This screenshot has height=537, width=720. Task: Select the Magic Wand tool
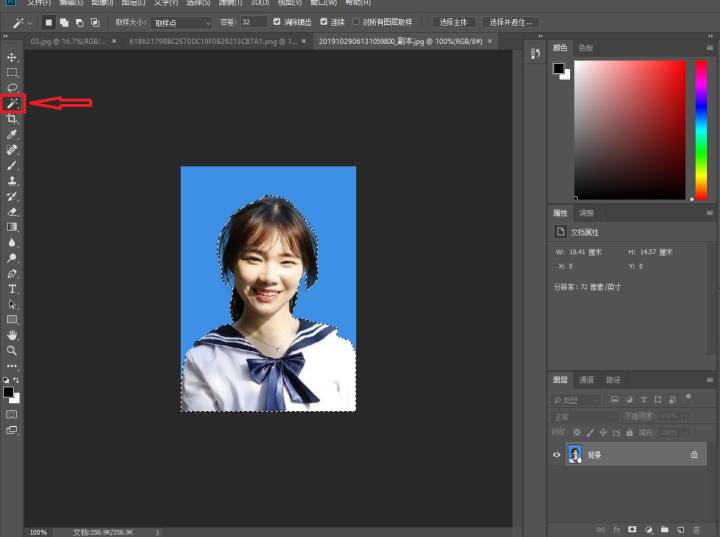coord(12,103)
